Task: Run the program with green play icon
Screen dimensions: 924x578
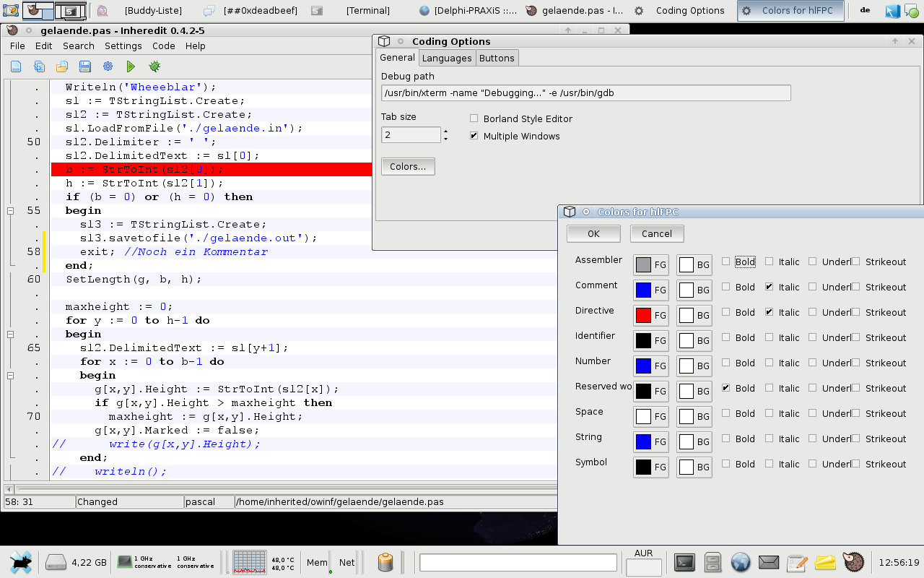Action: point(131,66)
